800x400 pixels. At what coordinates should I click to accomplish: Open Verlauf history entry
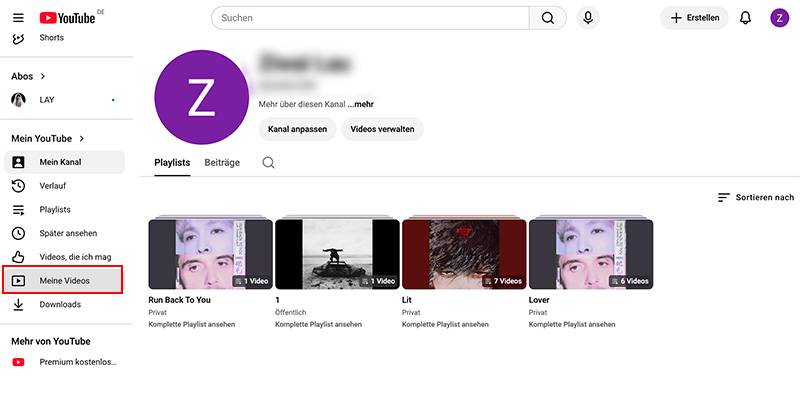(64, 186)
